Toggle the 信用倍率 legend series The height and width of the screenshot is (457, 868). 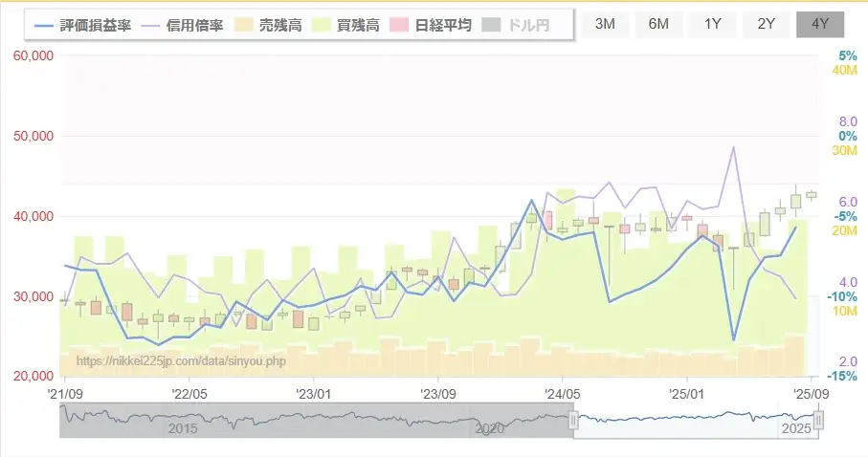[182, 26]
